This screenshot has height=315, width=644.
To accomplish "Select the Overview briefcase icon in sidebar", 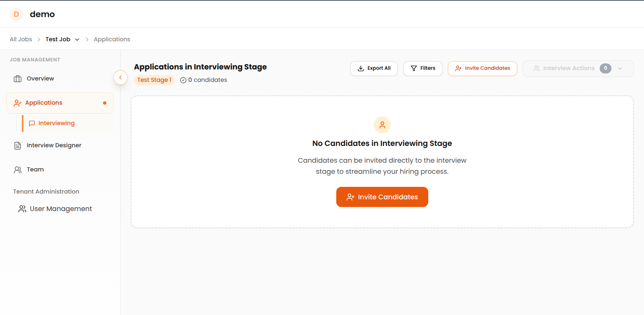I will 17,78.
